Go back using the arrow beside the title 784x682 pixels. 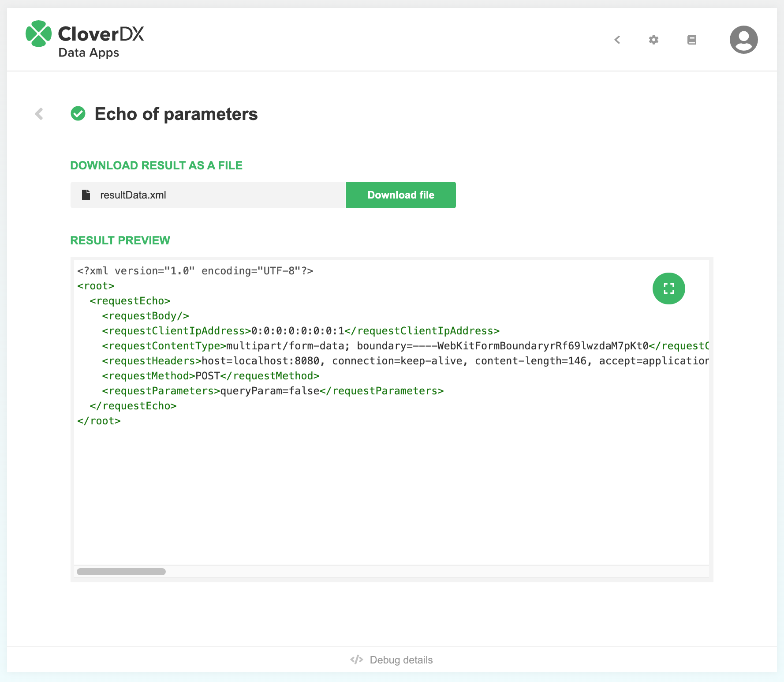(x=39, y=114)
